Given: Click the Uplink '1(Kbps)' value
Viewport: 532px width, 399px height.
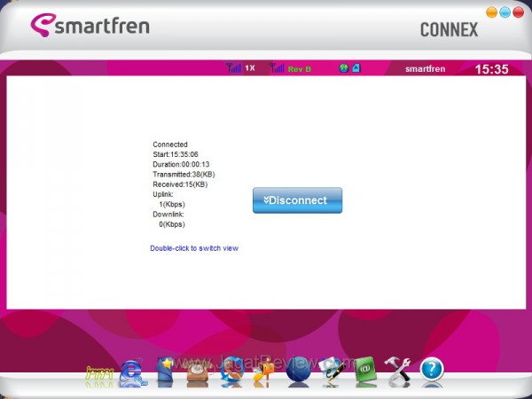Looking at the screenshot, I should point(172,204).
